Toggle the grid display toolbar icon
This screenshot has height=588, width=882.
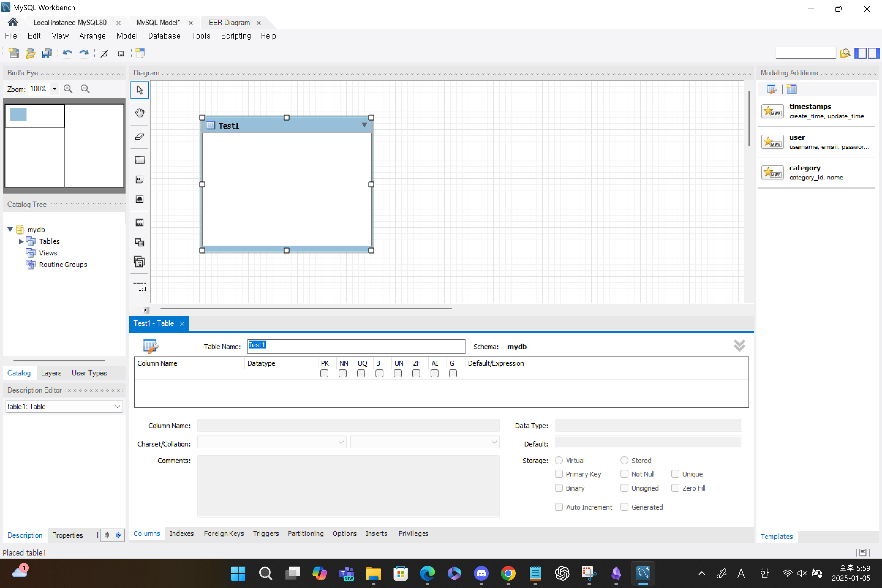pos(104,54)
